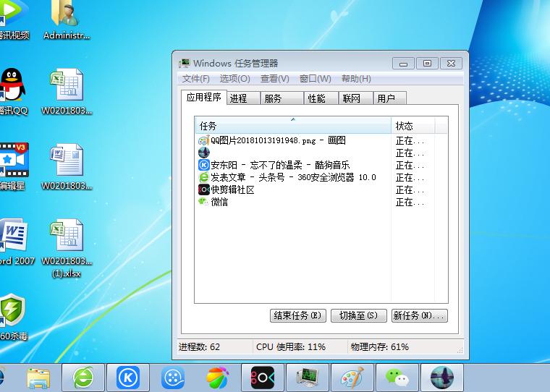
Task: Switch to the 进程 tab
Action: pos(238,98)
